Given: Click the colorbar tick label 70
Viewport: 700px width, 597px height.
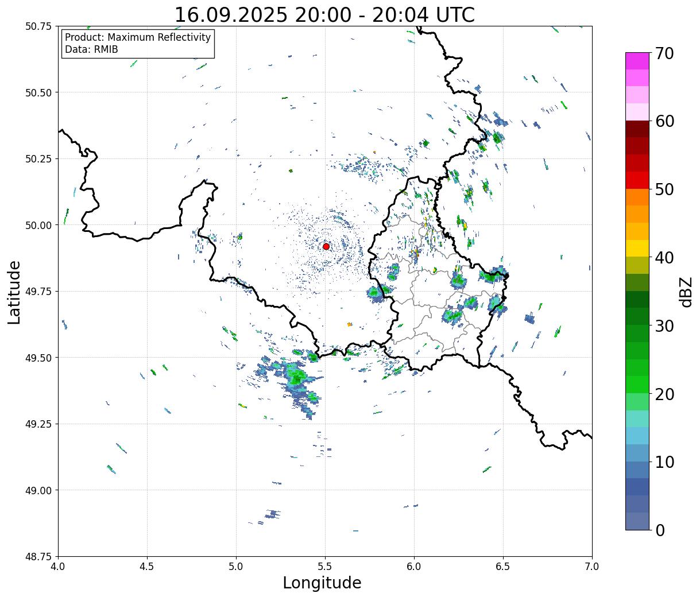Looking at the screenshot, I should pos(664,53).
